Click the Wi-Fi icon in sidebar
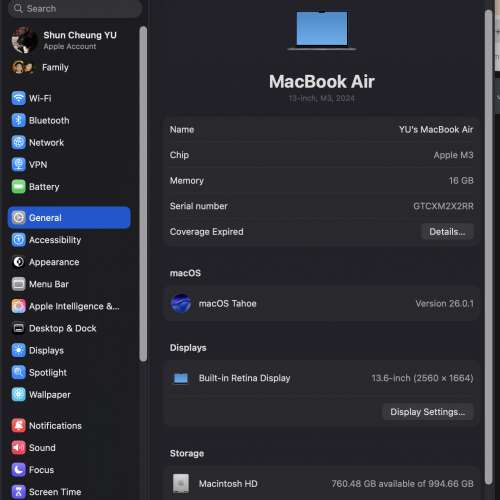 18,98
